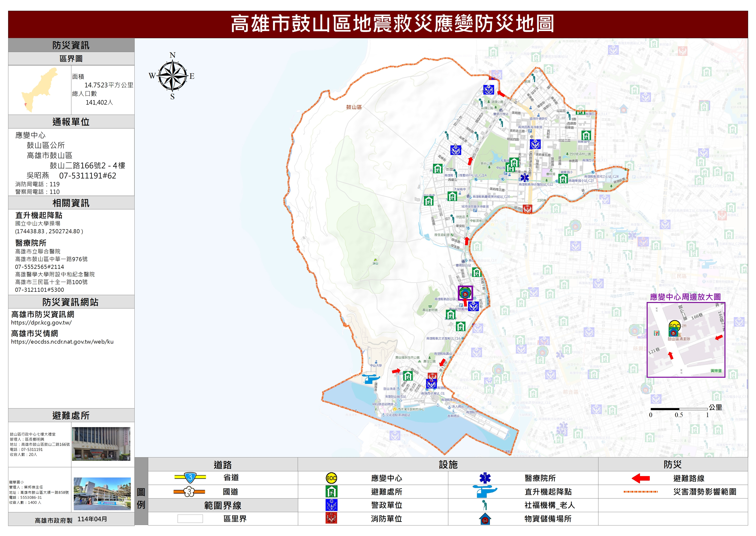
Task: Click the district boundary white swatch in legend
Action: [x=190, y=519]
